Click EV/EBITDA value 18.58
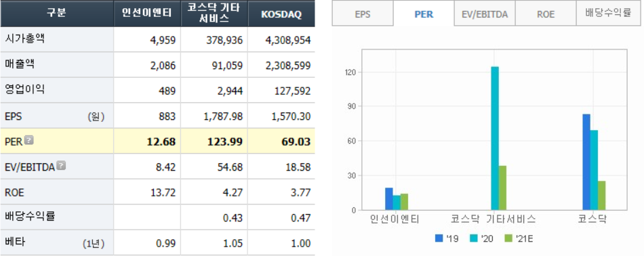The image size is (644, 256). coord(298,167)
